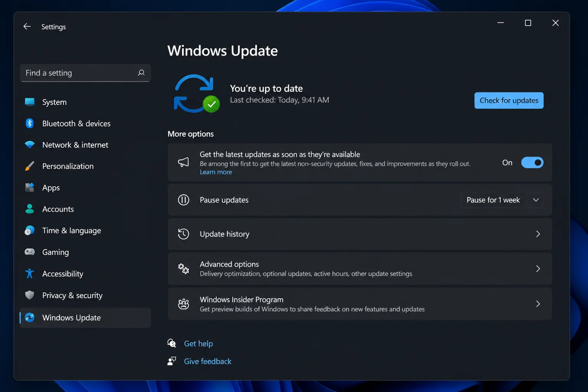Select Network & internet
Image resolution: width=588 pixels, height=392 pixels.
coord(85,145)
